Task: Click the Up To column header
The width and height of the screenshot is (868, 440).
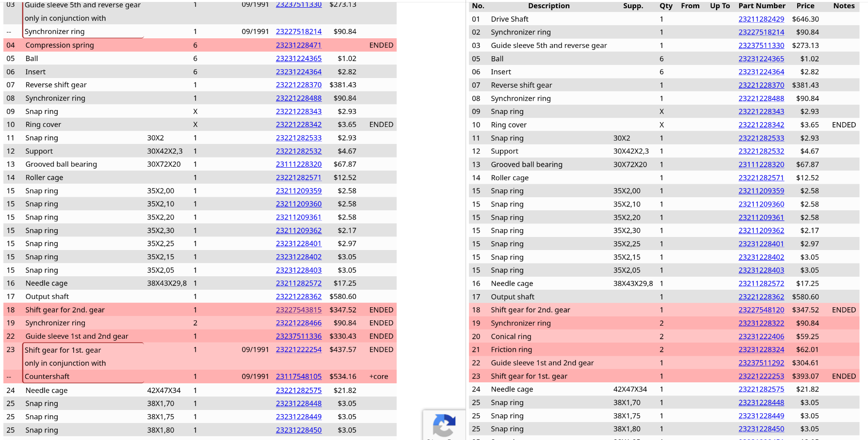Action: click(x=720, y=6)
